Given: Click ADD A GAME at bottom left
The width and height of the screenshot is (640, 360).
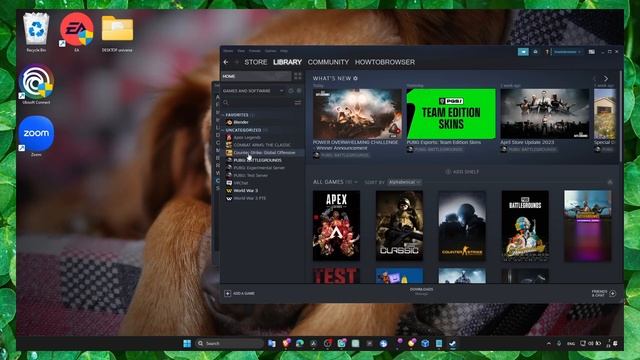Looking at the screenshot, I should [240, 293].
